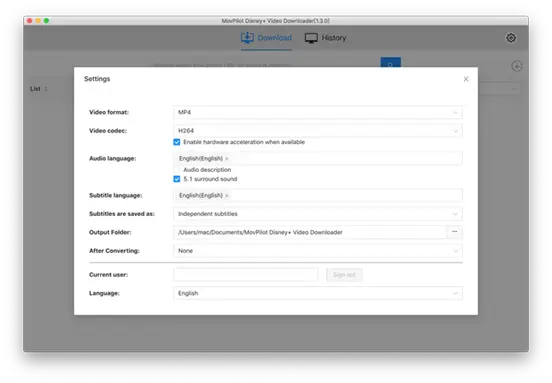
Task: Open the Video codec H264 dropdown
Action: [x=318, y=131]
